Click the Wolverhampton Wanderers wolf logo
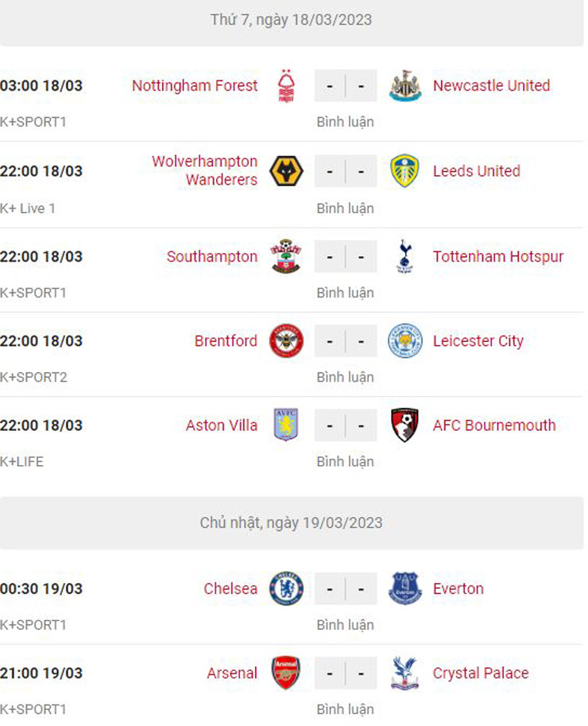588x726 pixels. 286,171
